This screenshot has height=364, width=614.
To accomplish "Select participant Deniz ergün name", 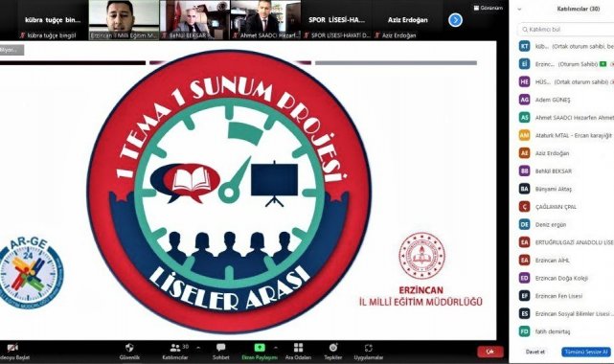I will click(551, 225).
